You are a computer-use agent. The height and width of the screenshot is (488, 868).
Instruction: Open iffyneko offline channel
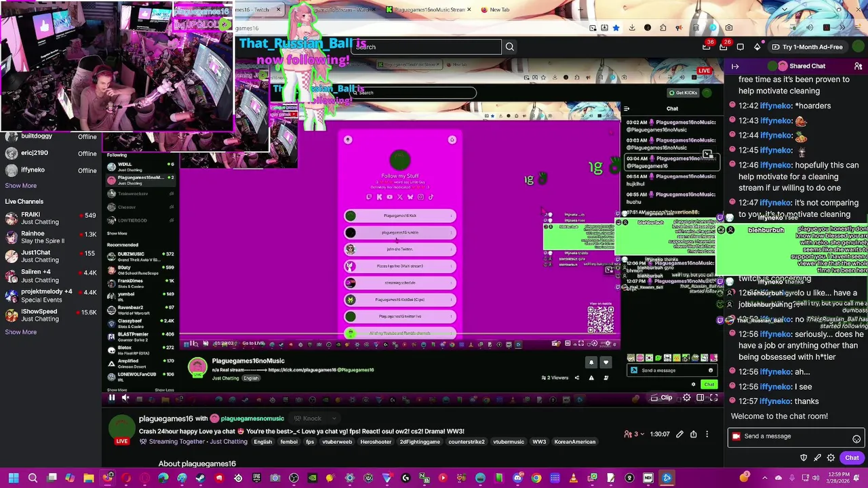[51, 170]
